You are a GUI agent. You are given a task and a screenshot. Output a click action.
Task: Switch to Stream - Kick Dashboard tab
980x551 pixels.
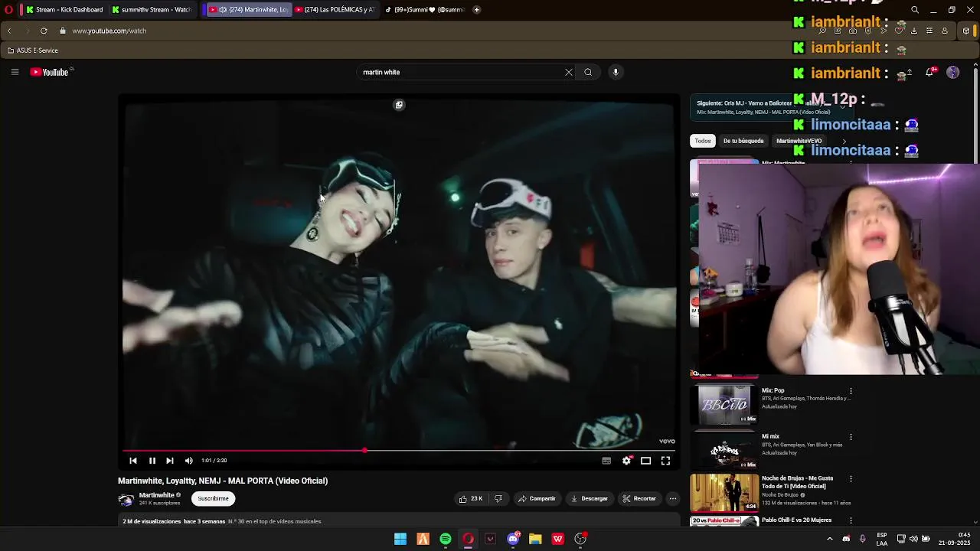click(x=64, y=10)
